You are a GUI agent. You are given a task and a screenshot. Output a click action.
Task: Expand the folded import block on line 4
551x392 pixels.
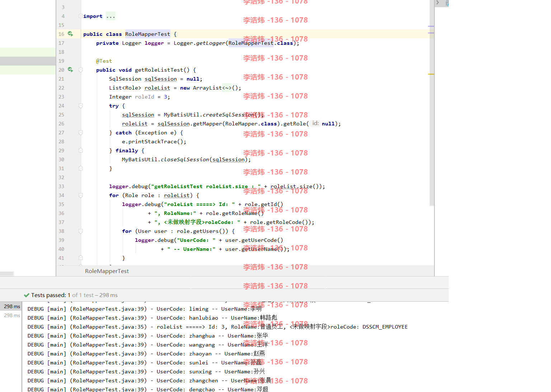[81, 16]
